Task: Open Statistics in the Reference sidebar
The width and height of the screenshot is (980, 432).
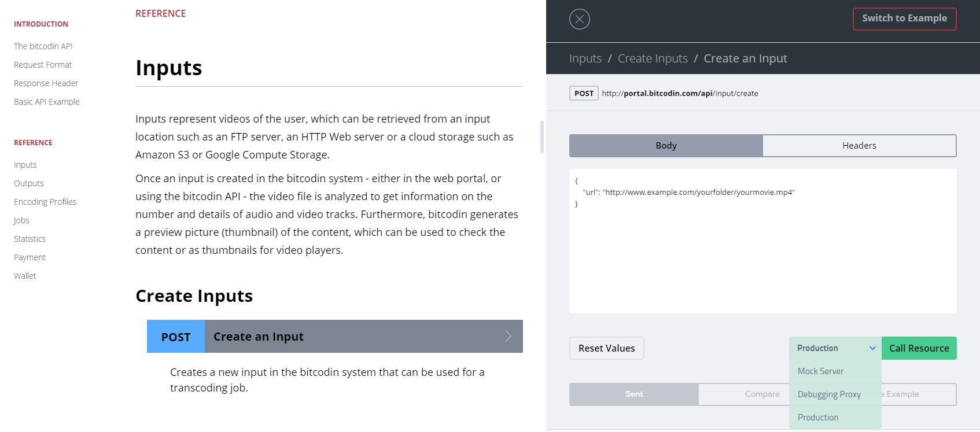Action: coord(30,239)
